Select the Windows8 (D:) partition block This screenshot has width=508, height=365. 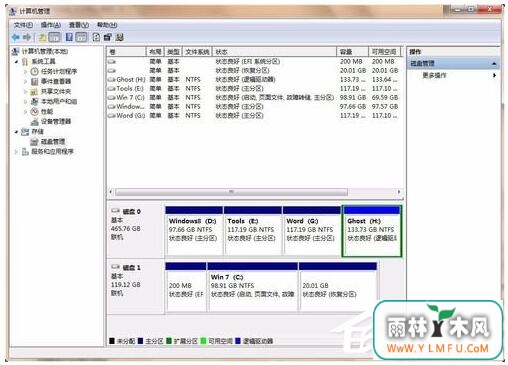tap(194, 232)
